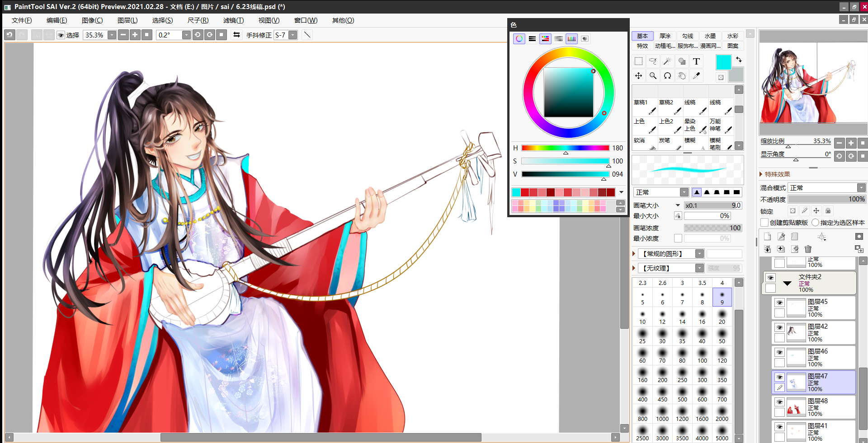Toggle selection visibility eye in toolbar

(x=61, y=35)
